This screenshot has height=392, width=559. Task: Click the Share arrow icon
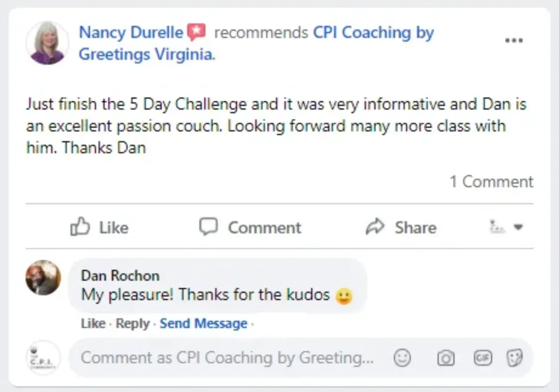tap(375, 227)
